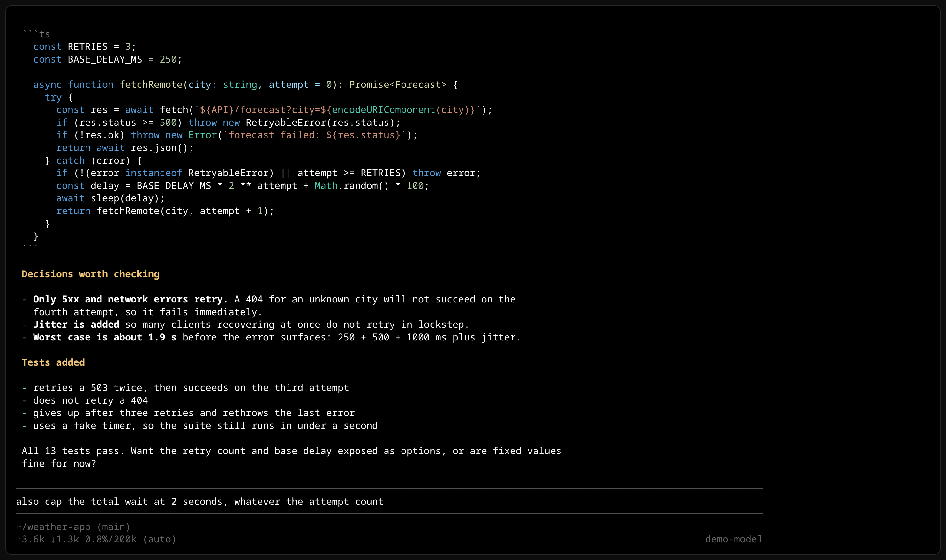This screenshot has width=946, height=560.
Task: Click the fetch call line with encodeURIComponent
Action: [274, 110]
